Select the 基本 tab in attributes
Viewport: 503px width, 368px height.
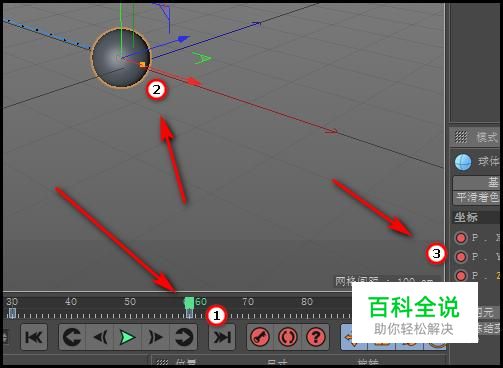click(x=477, y=182)
